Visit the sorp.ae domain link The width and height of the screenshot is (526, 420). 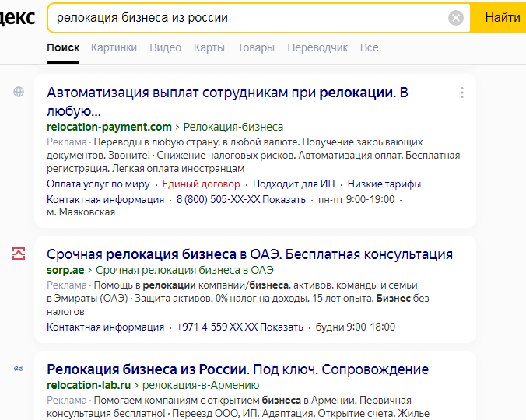pos(65,270)
